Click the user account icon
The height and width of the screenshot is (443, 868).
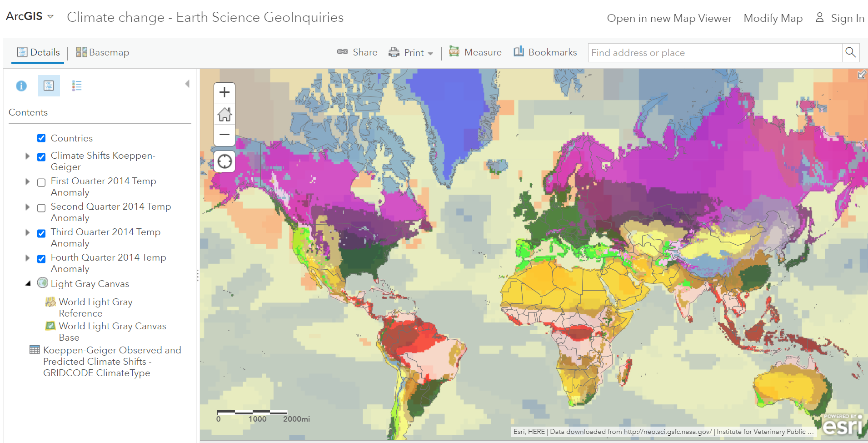(819, 17)
